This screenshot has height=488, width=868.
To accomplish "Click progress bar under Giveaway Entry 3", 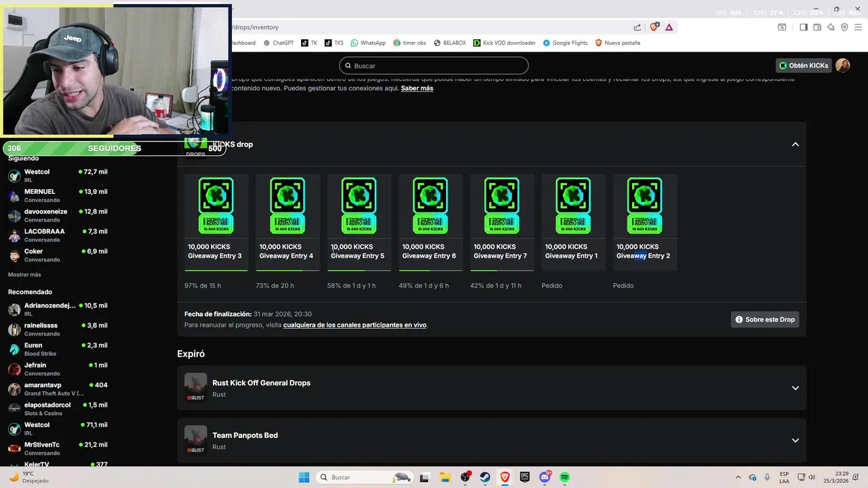I will click(x=216, y=270).
